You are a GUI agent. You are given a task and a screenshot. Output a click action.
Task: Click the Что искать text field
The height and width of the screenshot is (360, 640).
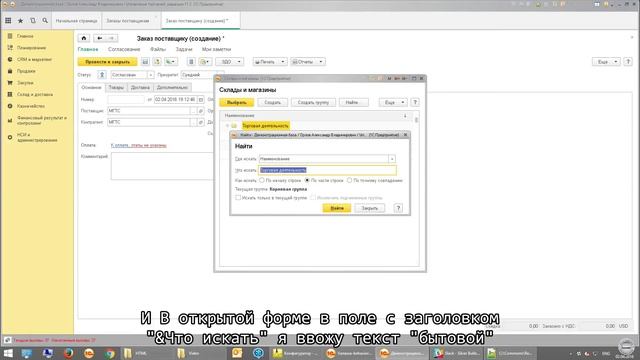[327, 170]
